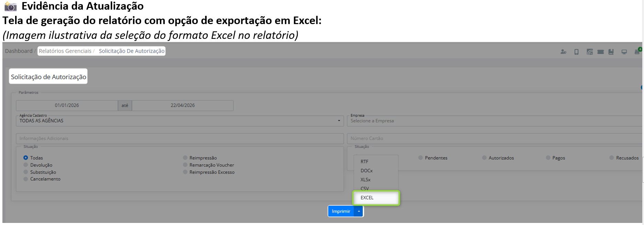Click the Informações Adicionais input field
This screenshot has width=644, height=225.
180,138
